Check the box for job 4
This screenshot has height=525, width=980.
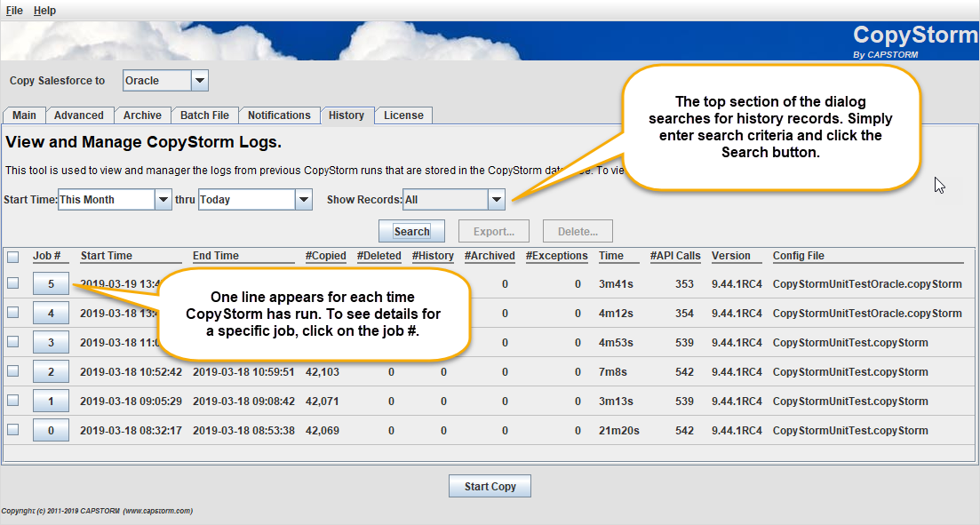tap(13, 313)
